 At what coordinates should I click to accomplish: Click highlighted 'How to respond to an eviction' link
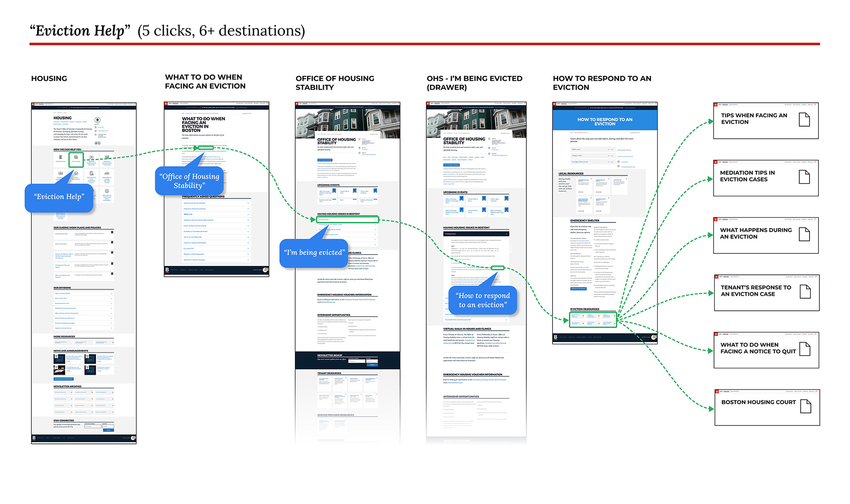pyautogui.click(x=497, y=268)
